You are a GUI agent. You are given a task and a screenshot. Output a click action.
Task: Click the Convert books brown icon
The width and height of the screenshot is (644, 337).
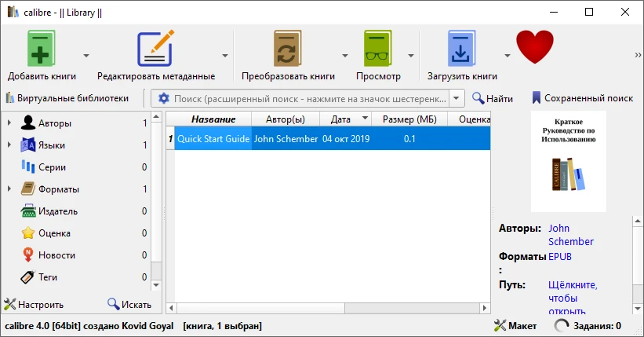coord(288,49)
